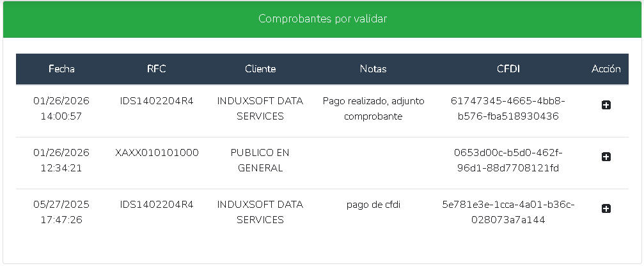Select the CFDI column header
Image resolution: width=644 pixels, height=266 pixels.
coord(508,69)
